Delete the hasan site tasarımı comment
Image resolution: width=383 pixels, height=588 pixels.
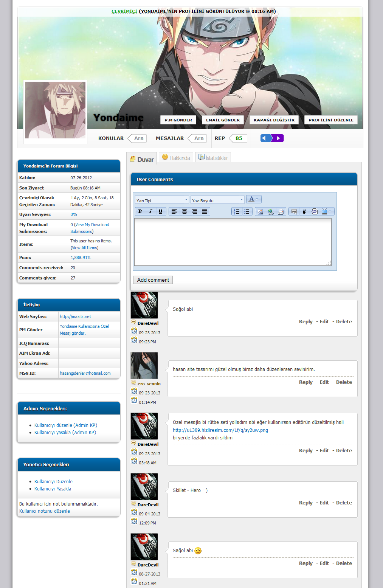344,382
